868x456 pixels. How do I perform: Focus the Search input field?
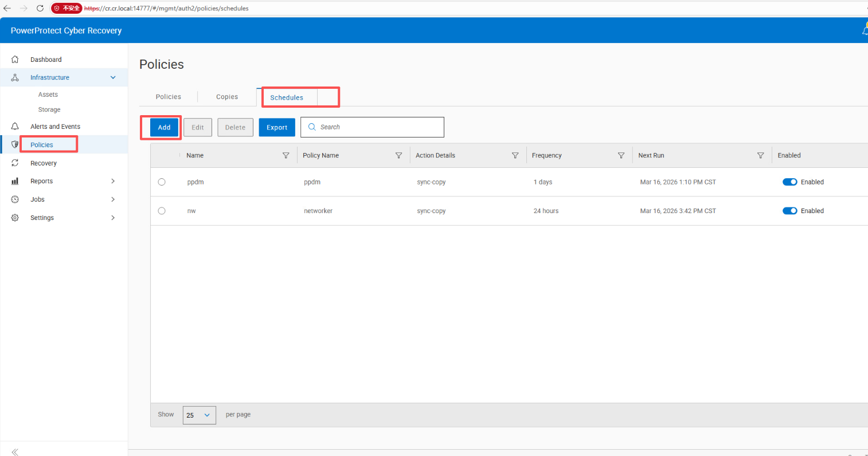click(372, 127)
